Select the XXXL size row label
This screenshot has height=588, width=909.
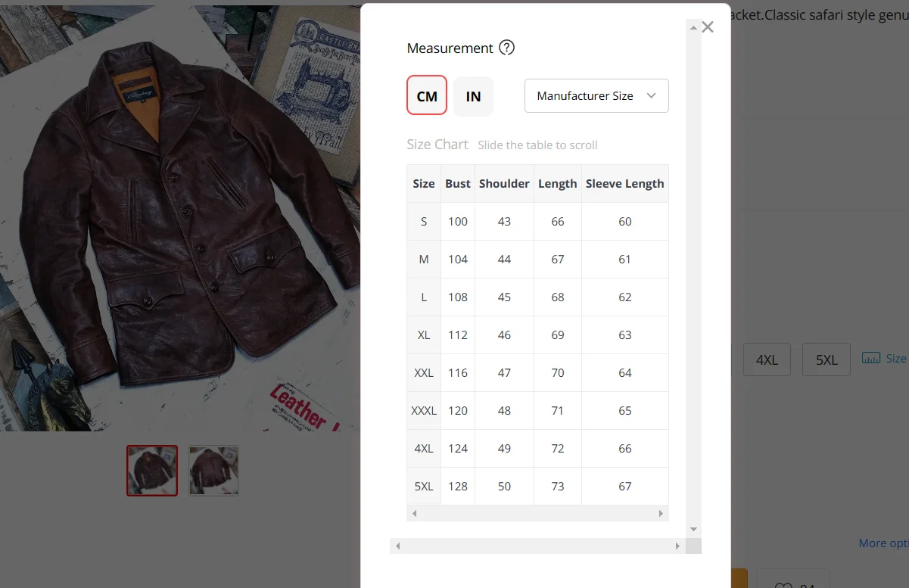click(x=424, y=411)
